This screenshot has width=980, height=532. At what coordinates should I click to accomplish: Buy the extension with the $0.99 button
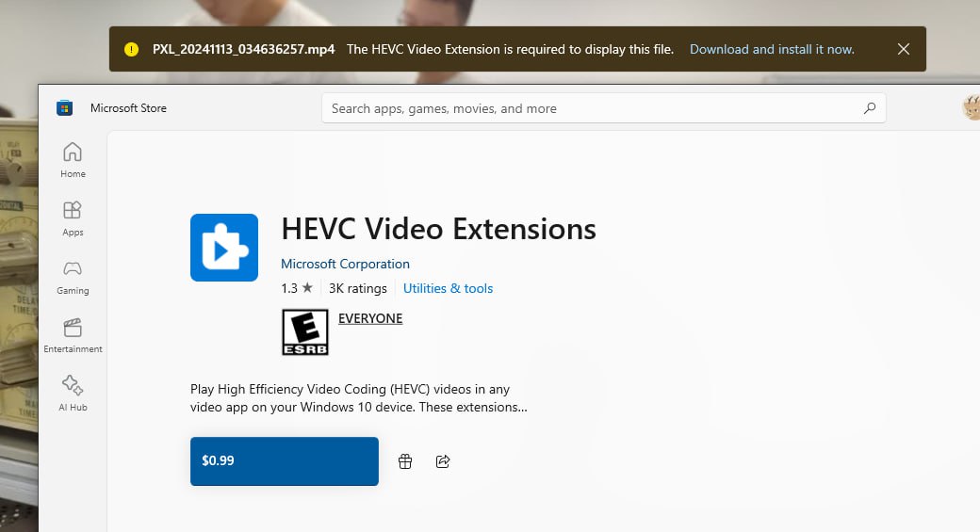(284, 461)
